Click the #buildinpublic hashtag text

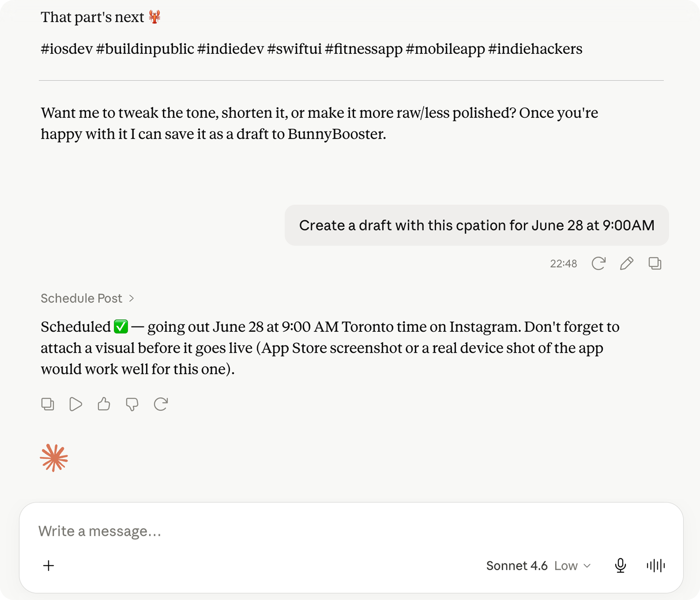[145, 49]
